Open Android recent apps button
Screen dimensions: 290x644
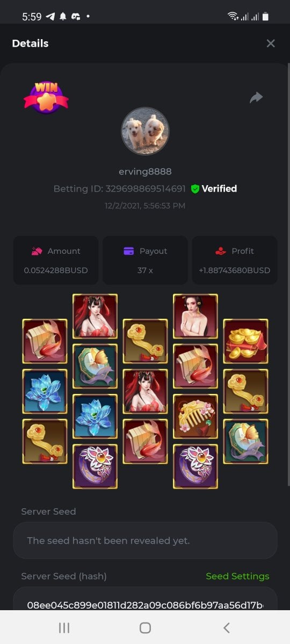coord(64,627)
